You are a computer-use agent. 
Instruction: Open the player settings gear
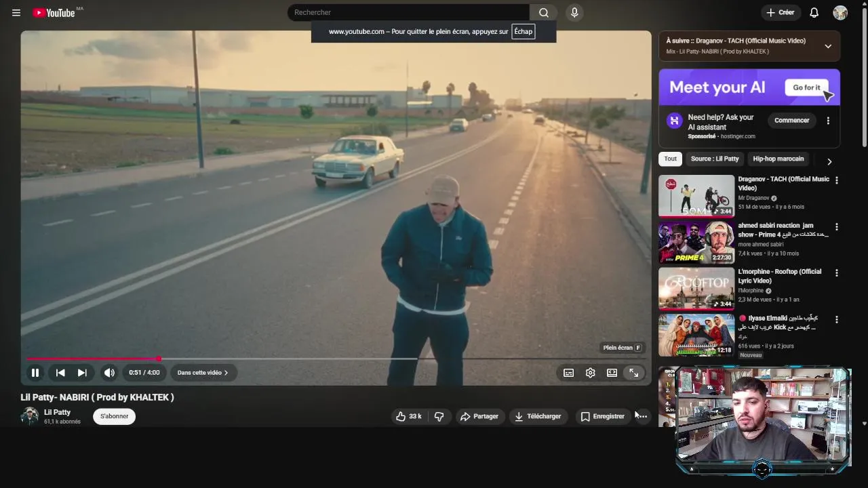point(591,373)
